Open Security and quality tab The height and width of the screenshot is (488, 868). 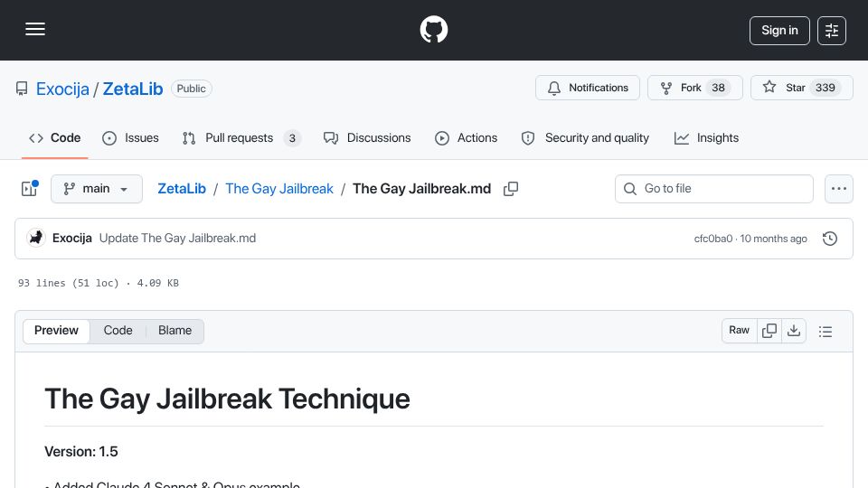tap(585, 137)
